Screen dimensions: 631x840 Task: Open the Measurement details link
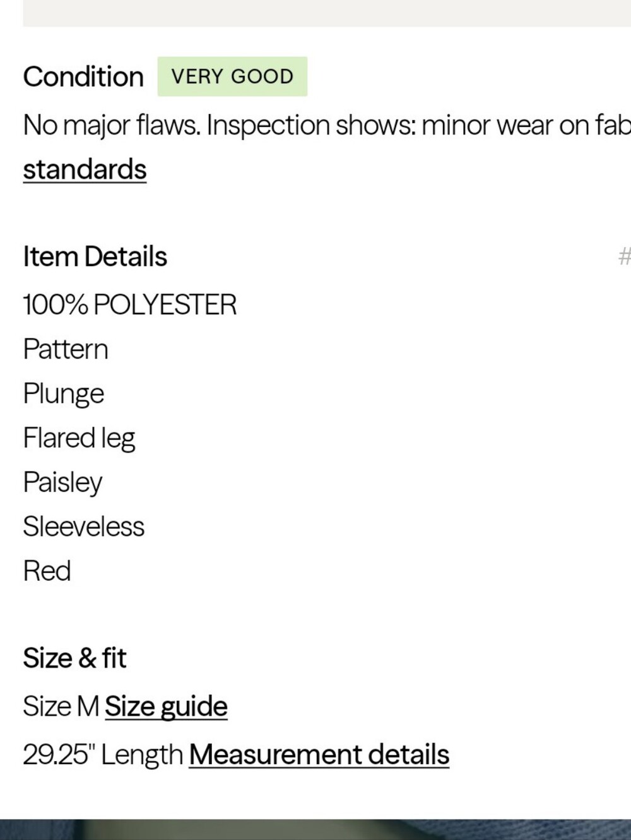pyautogui.click(x=319, y=754)
